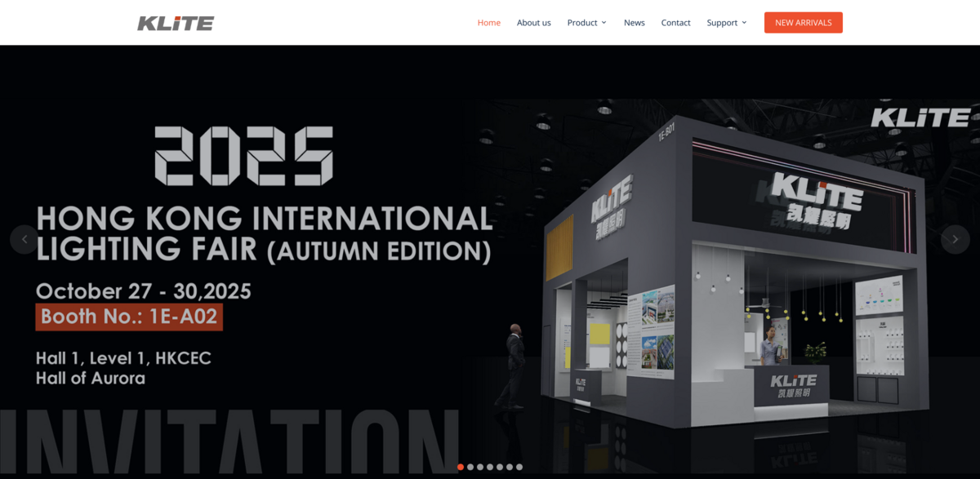This screenshot has height=479, width=980.
Task: Click the KLITE logo in the header
Action: click(175, 22)
